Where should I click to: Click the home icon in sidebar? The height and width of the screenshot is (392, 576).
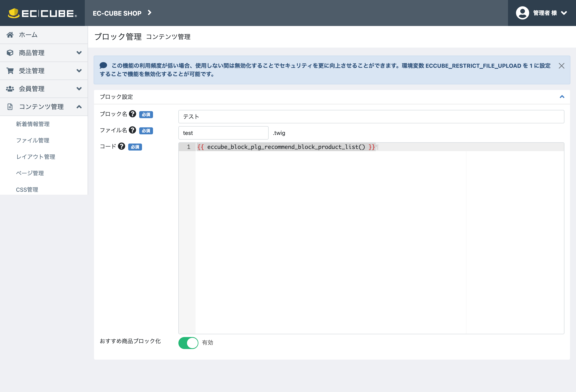click(10, 35)
